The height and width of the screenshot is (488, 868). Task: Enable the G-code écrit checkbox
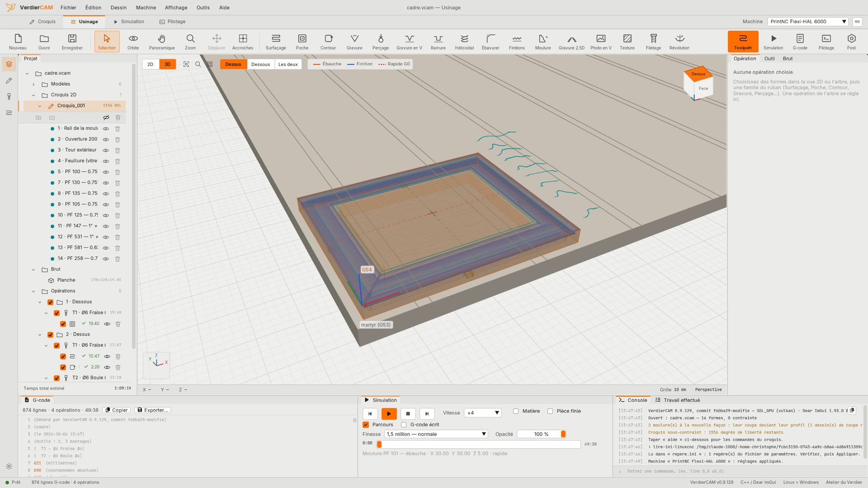[404, 425]
